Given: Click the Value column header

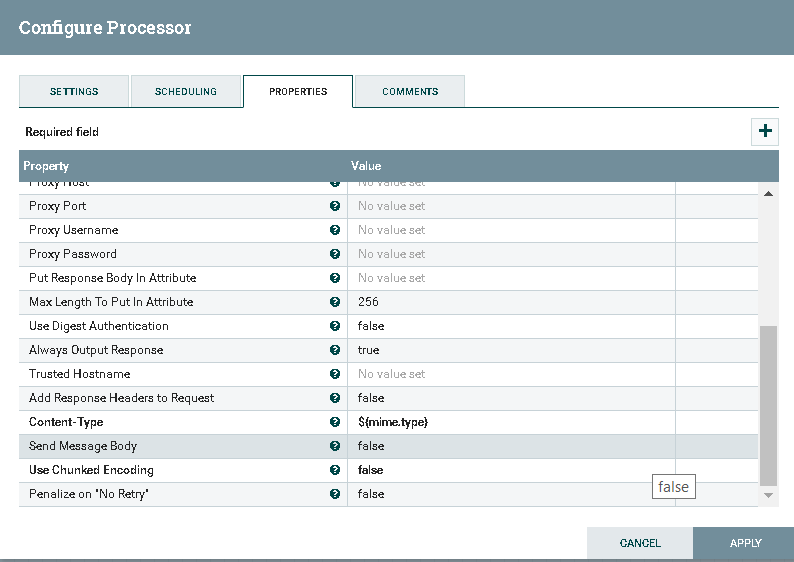Looking at the screenshot, I should [366, 166].
